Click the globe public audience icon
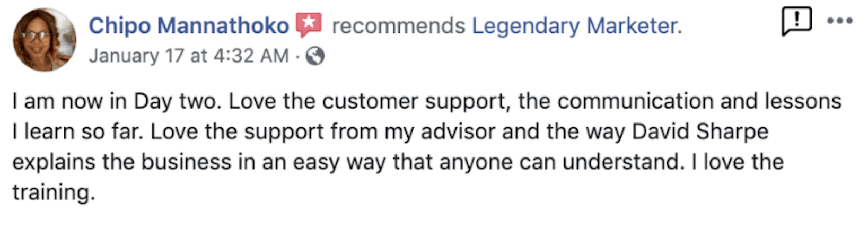 [315, 56]
